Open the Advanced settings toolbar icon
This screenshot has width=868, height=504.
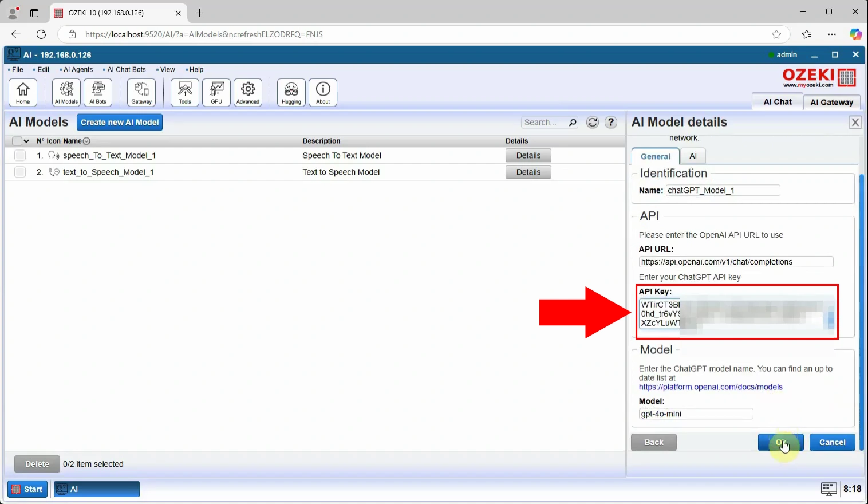[x=248, y=92]
